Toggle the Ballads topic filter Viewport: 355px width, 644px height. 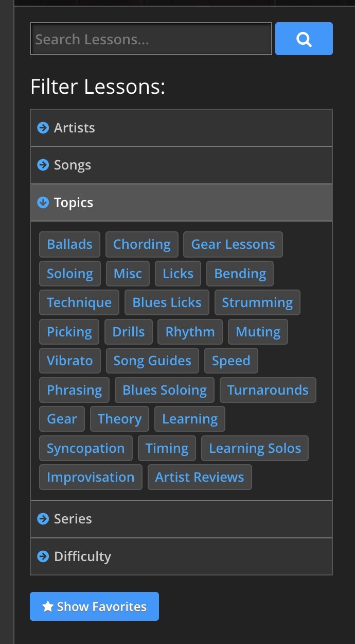tap(69, 244)
